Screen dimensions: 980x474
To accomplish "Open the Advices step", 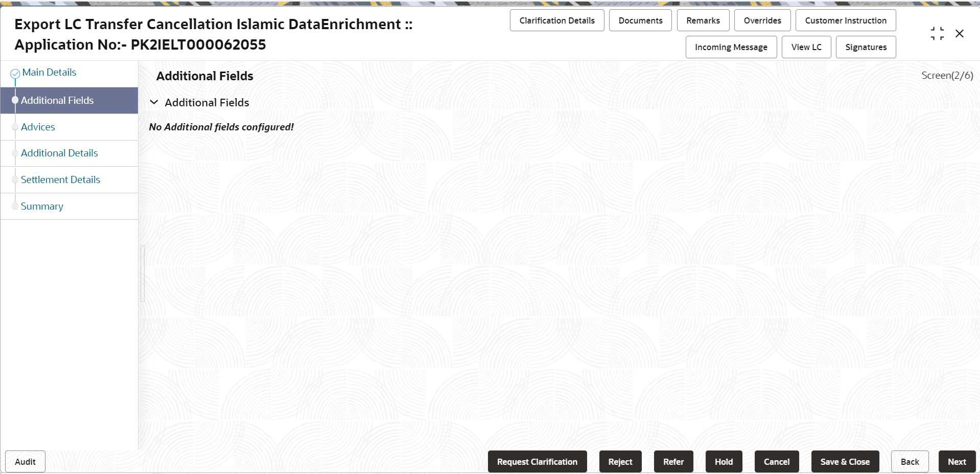I will pyautogui.click(x=38, y=127).
